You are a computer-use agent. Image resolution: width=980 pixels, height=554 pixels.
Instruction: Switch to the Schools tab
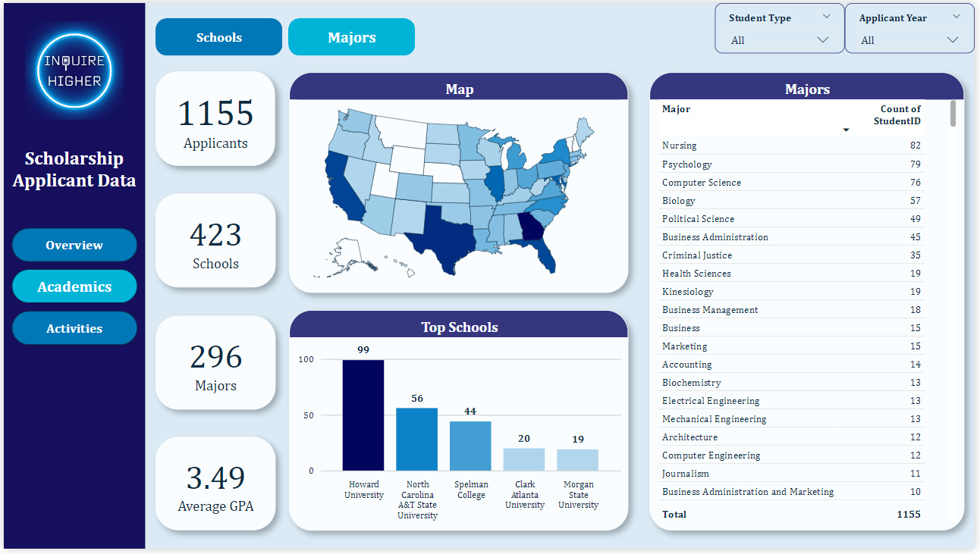point(218,37)
